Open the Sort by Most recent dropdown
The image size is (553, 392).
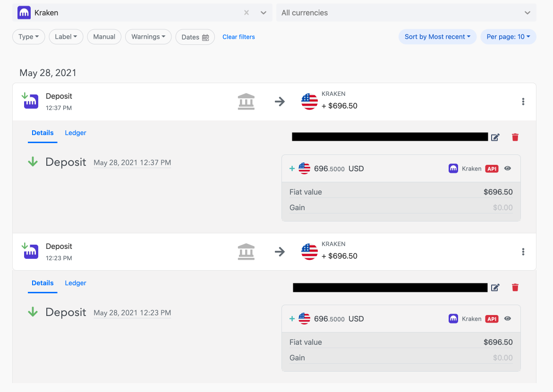[x=437, y=37]
